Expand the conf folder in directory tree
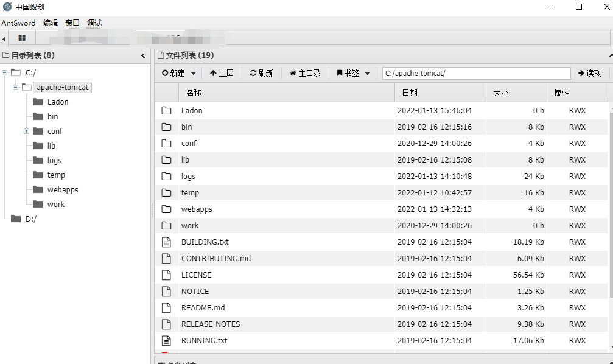 coord(27,131)
